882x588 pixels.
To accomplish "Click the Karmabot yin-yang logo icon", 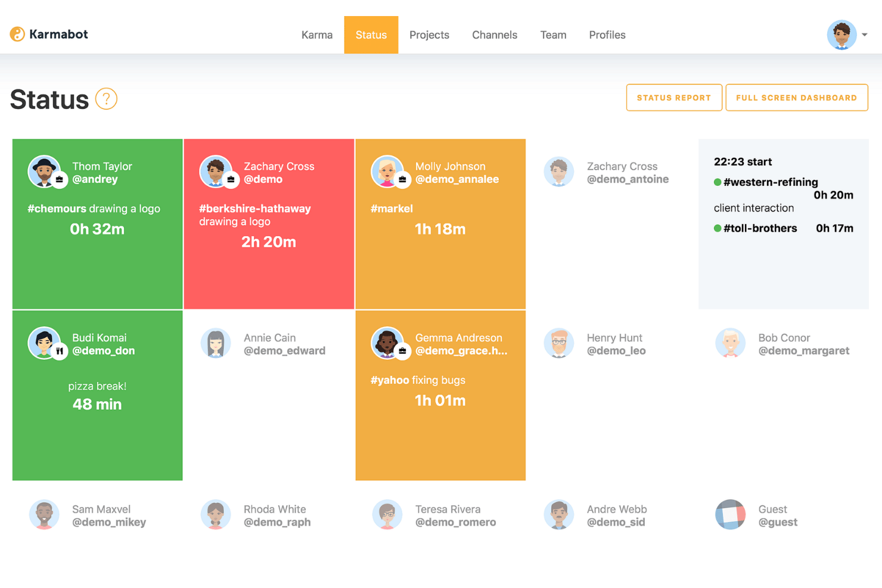I will pyautogui.click(x=17, y=34).
